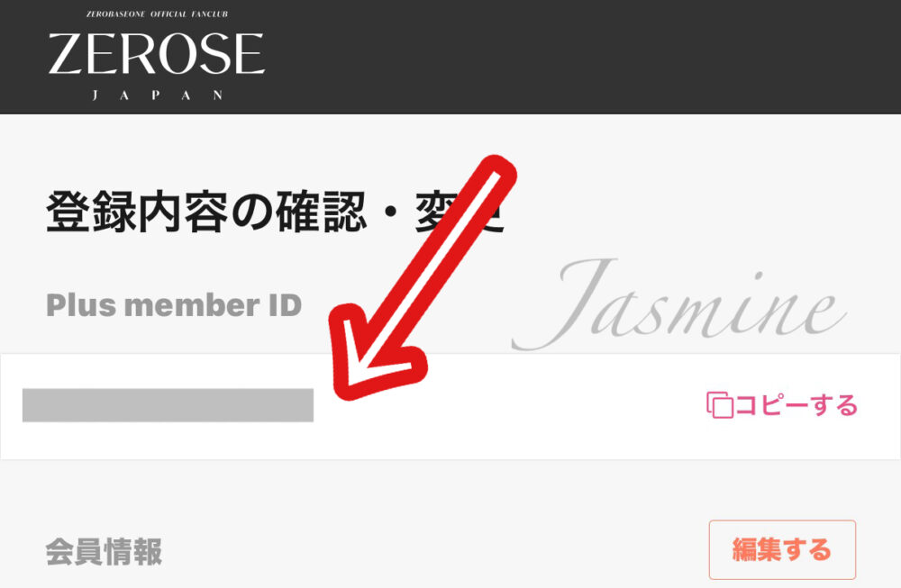Screen dimensions: 901x588
Task: Click the ZEROBASEONE OFFICIAL FANCLUB tagline
Action: [157, 14]
